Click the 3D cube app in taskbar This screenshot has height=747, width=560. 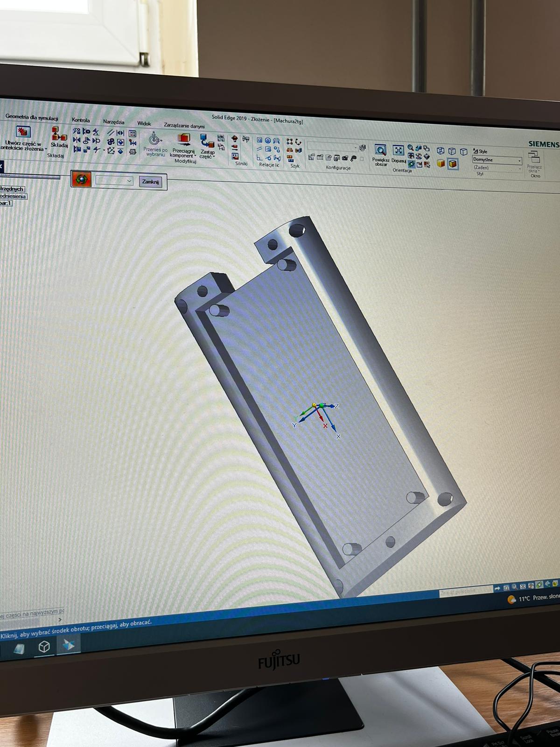(44, 647)
